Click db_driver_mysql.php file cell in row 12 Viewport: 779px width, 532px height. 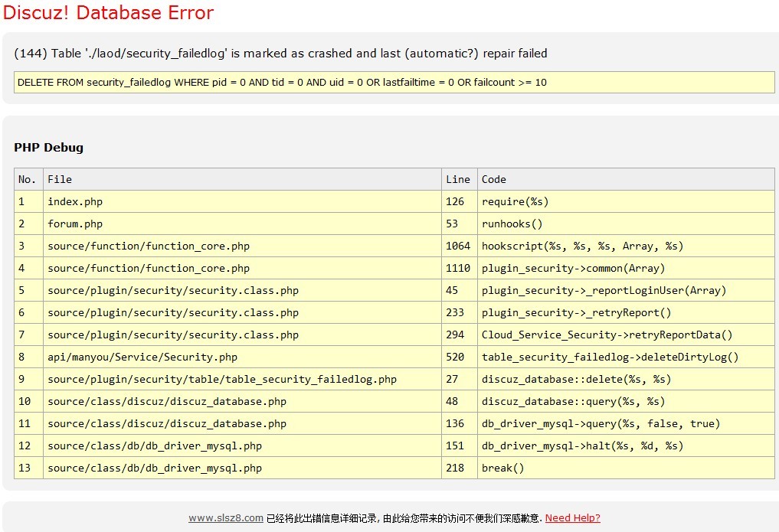tap(243, 446)
